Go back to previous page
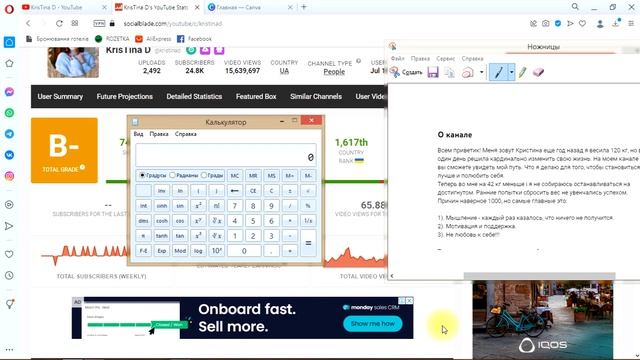 (x=28, y=24)
